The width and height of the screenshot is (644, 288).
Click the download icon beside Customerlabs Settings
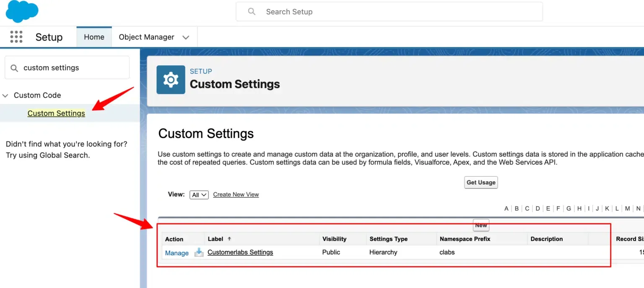[199, 252]
